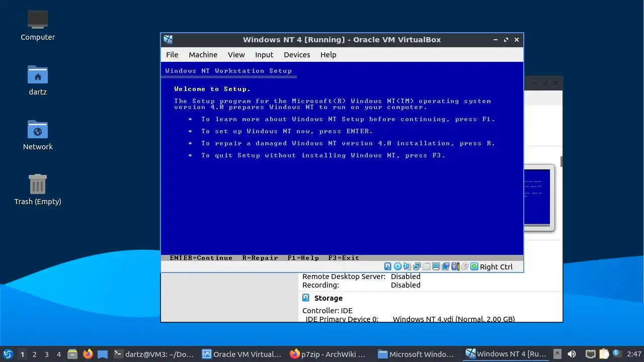Launch the file manager from taskbar quick launch
This screenshot has width=644, height=362.
(x=72, y=354)
